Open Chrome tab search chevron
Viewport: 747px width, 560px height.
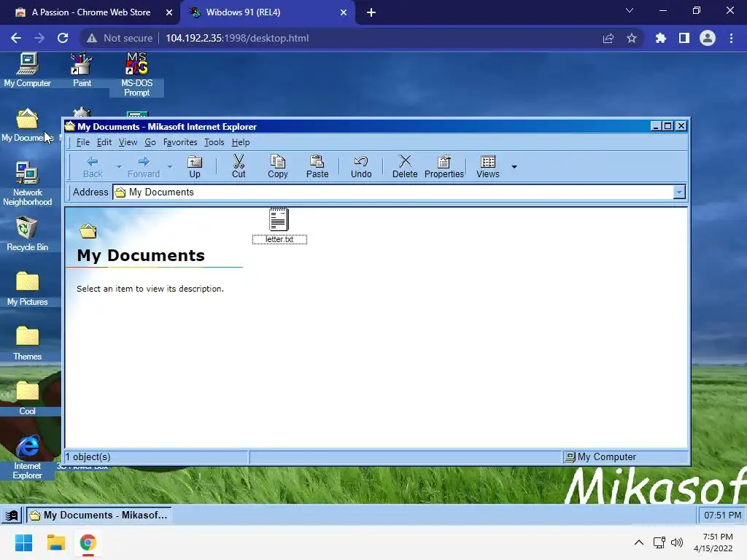(x=630, y=10)
